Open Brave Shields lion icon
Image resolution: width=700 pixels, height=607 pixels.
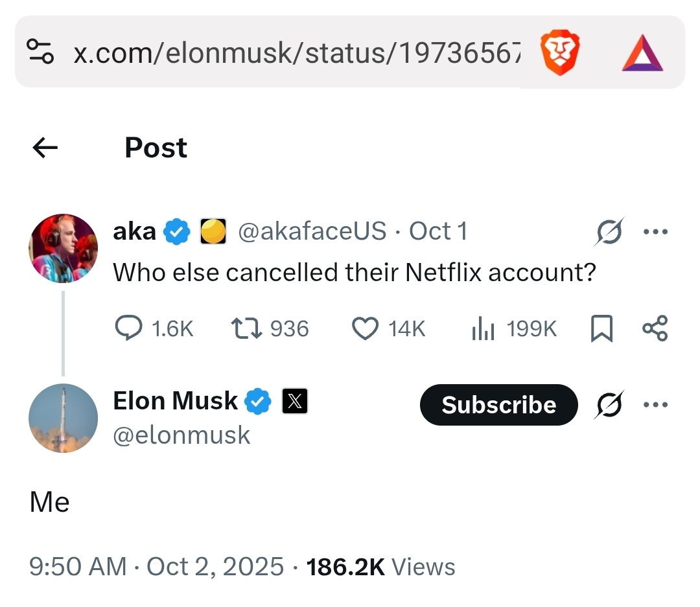pos(560,53)
